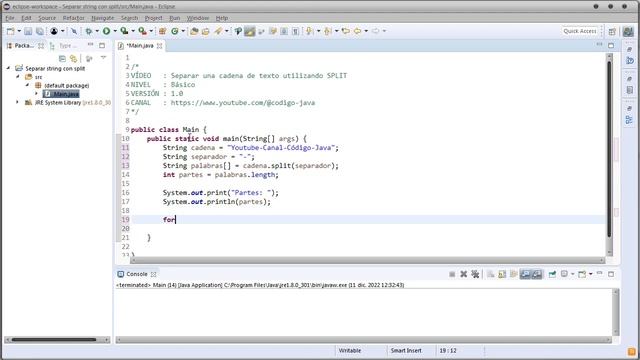Toggle Link with Editor in Package Explorer
The width and height of the screenshot is (640, 360).
click(x=73, y=58)
